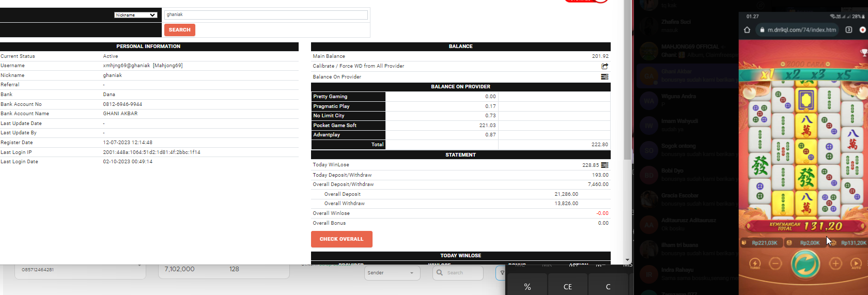This screenshot has width=868, height=295.
Task: Tap the Turbo spin icon
Action: (x=755, y=264)
